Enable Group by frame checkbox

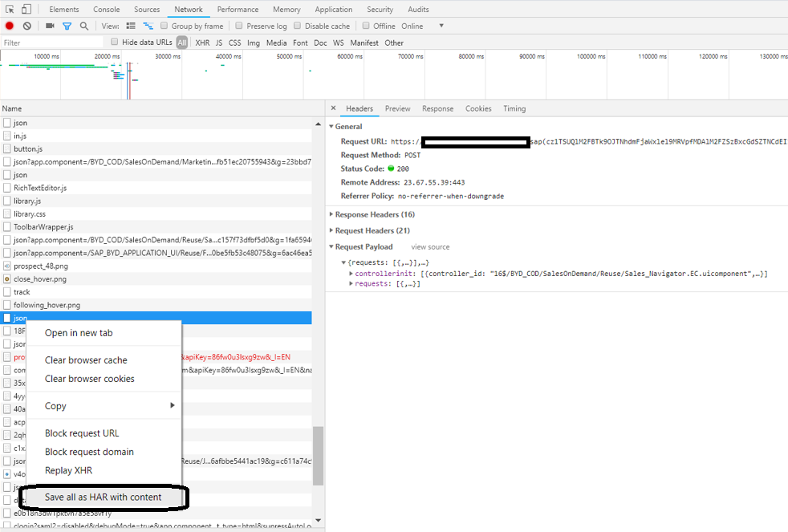[164, 26]
